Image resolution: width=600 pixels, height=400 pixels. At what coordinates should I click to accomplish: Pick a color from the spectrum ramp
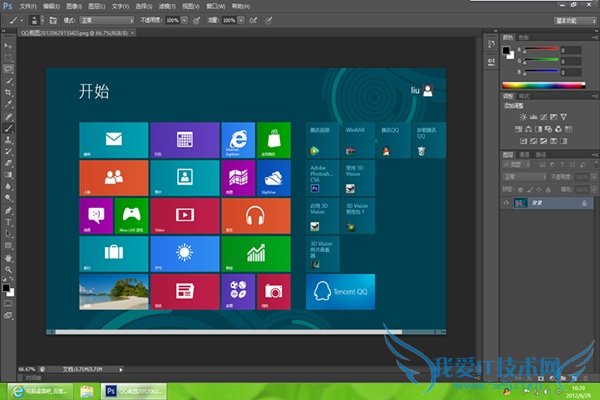click(x=543, y=85)
